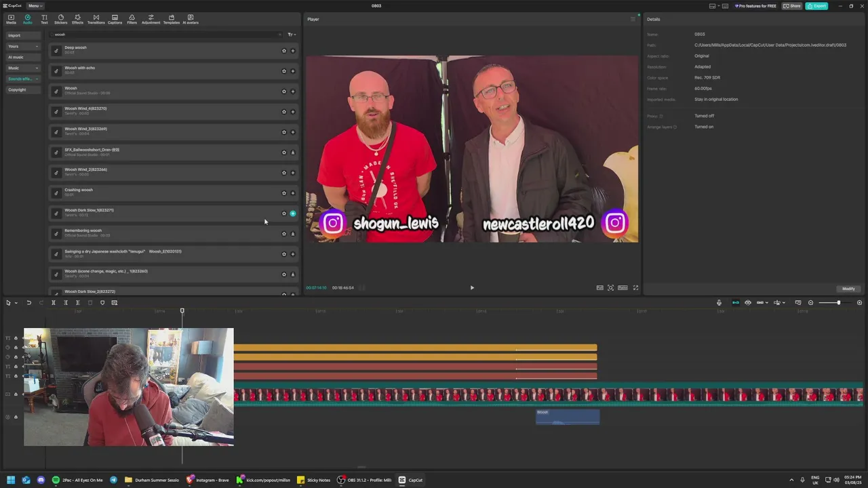Open the Captions panel
This screenshot has height=488, width=868.
(115, 19)
